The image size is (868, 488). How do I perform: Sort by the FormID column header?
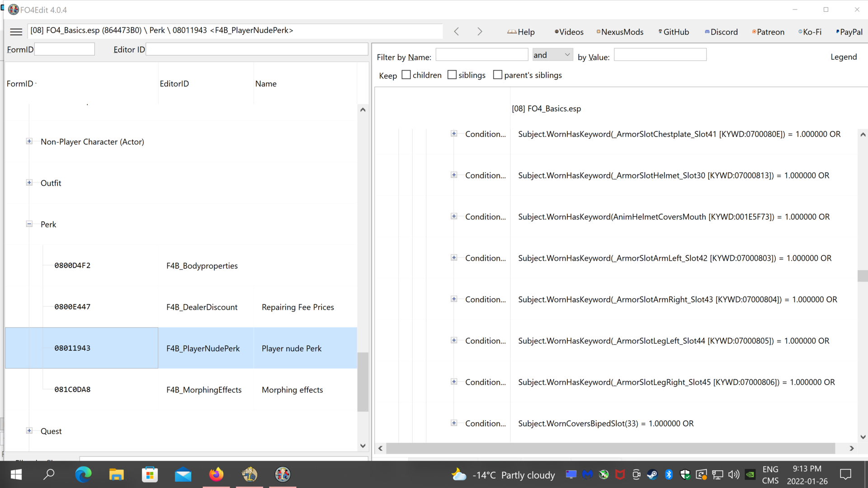click(81, 84)
